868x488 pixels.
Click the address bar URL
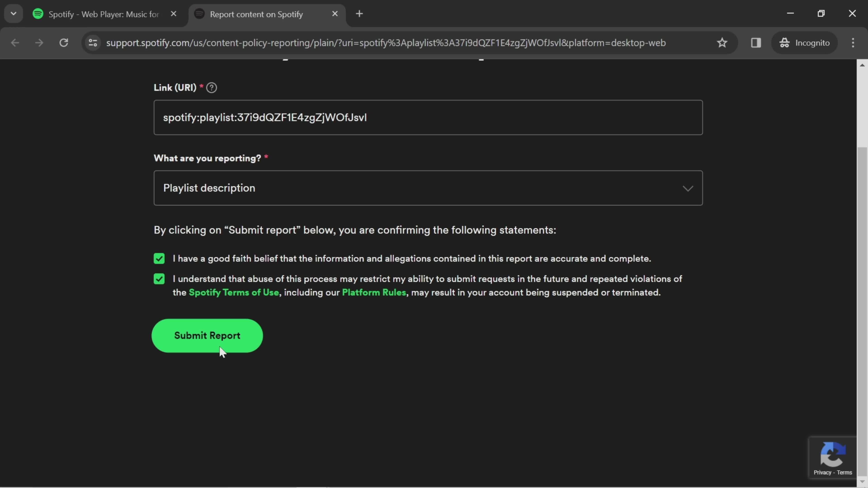tap(386, 43)
